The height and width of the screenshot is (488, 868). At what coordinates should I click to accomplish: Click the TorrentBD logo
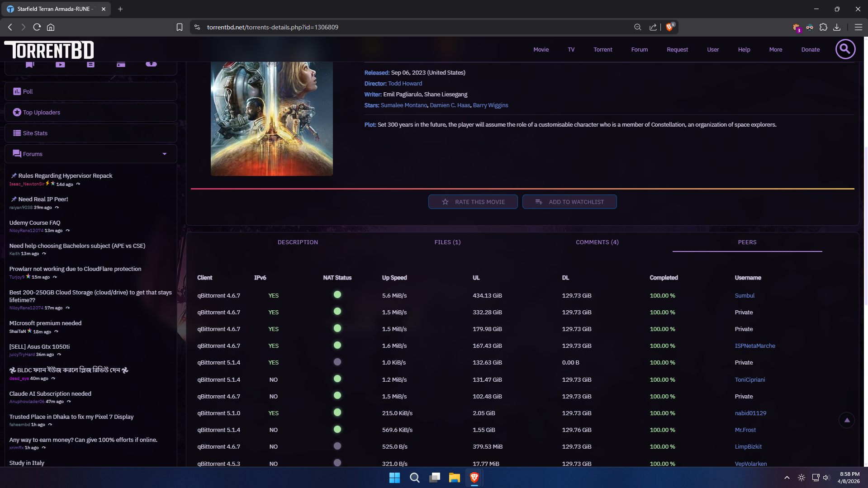[49, 50]
